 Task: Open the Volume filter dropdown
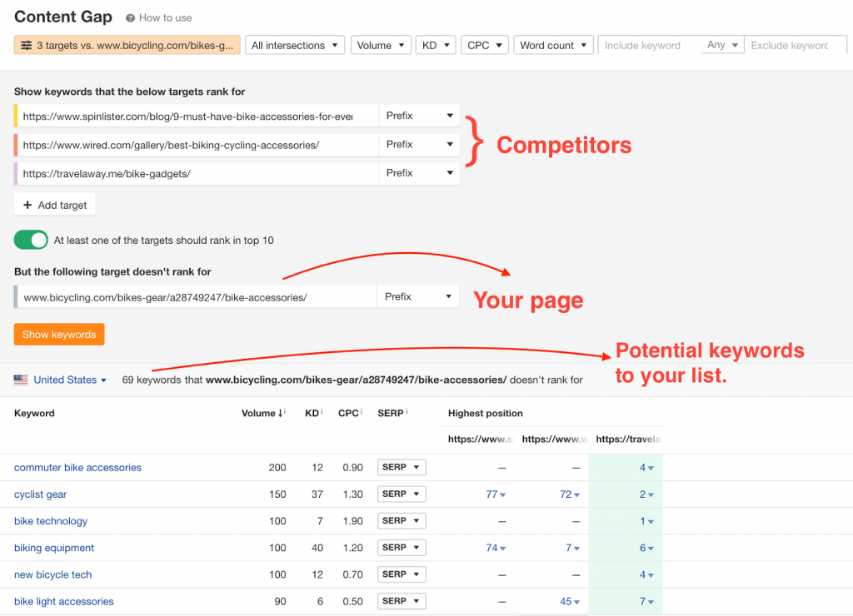click(381, 45)
